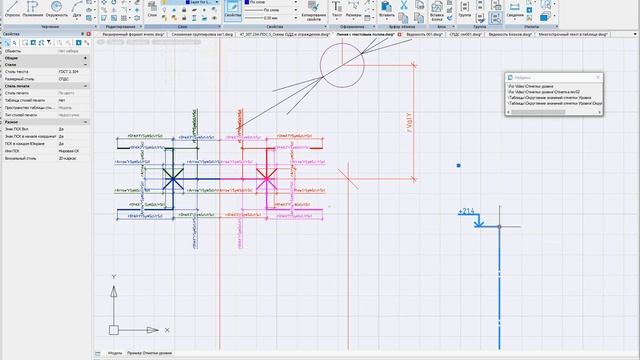Click the Таблица стилей печати value Нет
The width and height of the screenshot is (640, 360).
point(62,100)
